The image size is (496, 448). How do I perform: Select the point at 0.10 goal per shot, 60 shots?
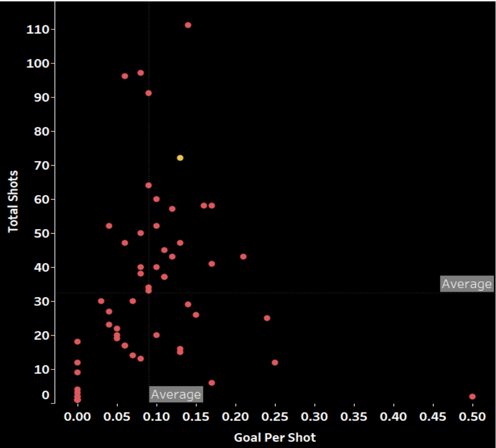coord(156,199)
